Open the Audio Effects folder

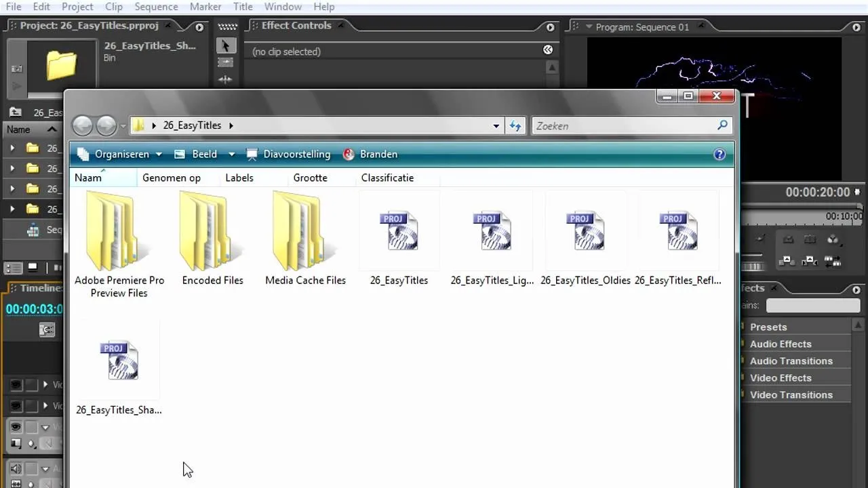click(x=781, y=344)
